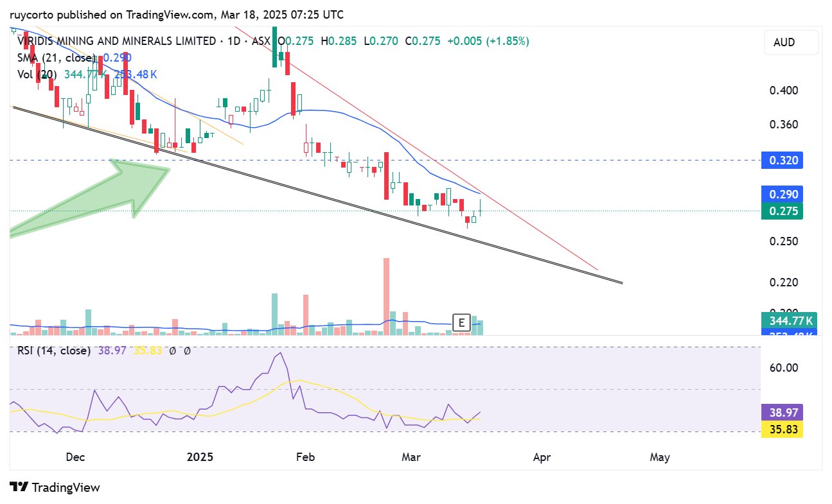This screenshot has height=504, width=832.
Task: Open the AUD currency selector
Action: pyautogui.click(x=791, y=42)
